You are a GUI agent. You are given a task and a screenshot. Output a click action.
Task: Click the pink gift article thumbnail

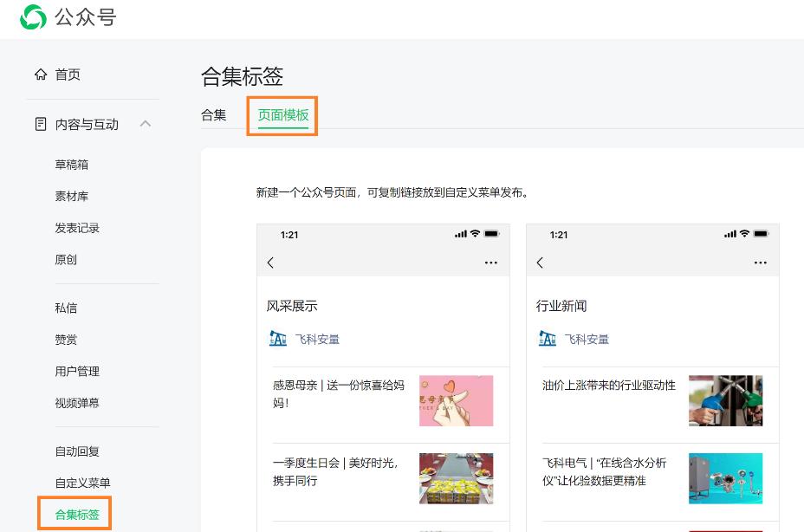457,400
